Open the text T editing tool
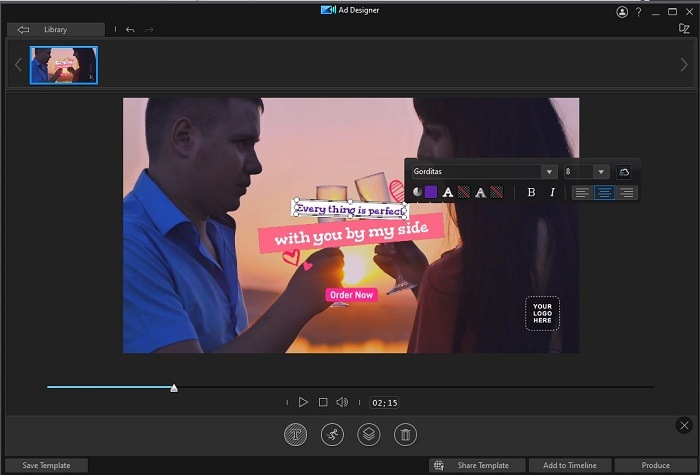Viewport: 700px width, 475px height. 296,434
